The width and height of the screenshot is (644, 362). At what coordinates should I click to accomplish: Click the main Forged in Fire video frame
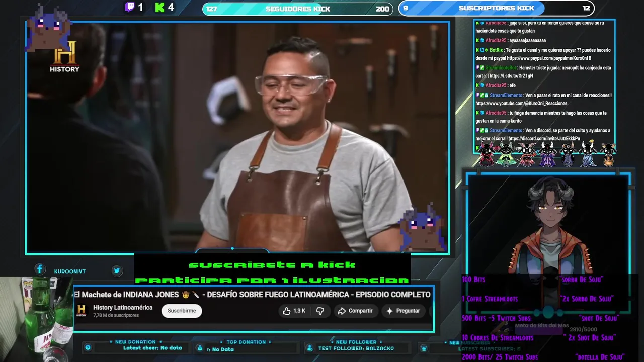(237, 137)
